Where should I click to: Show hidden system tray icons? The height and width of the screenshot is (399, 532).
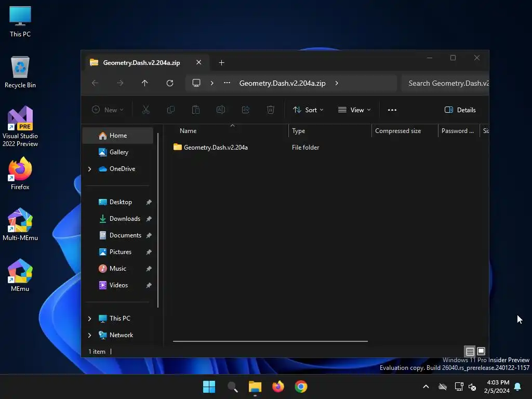pos(426,387)
